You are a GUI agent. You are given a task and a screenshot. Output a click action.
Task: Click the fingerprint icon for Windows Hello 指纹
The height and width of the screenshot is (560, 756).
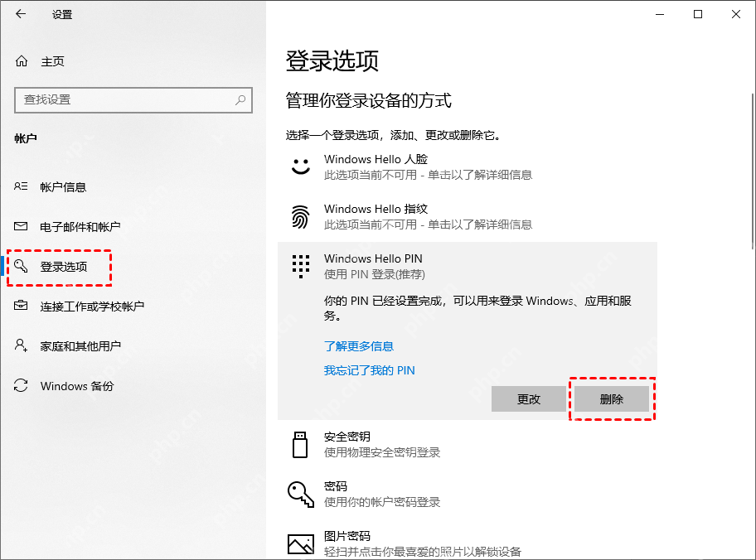(300, 216)
